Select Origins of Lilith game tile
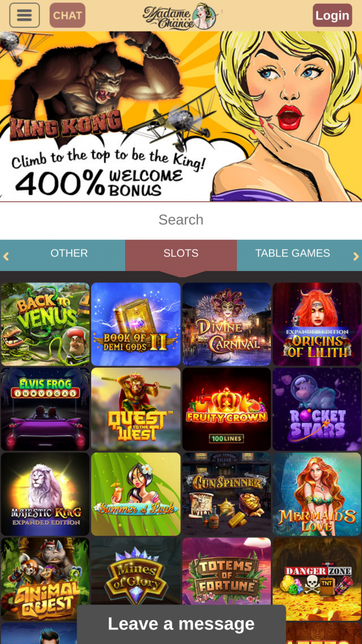The image size is (362, 644). [x=317, y=324]
